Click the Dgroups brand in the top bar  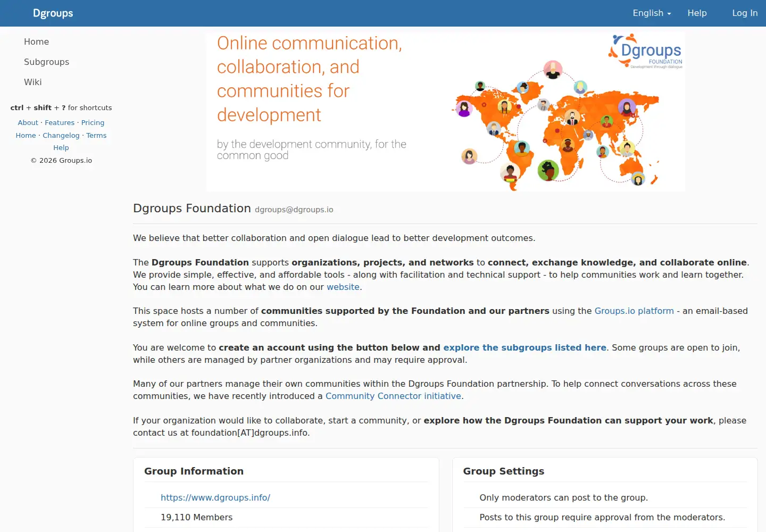(53, 13)
